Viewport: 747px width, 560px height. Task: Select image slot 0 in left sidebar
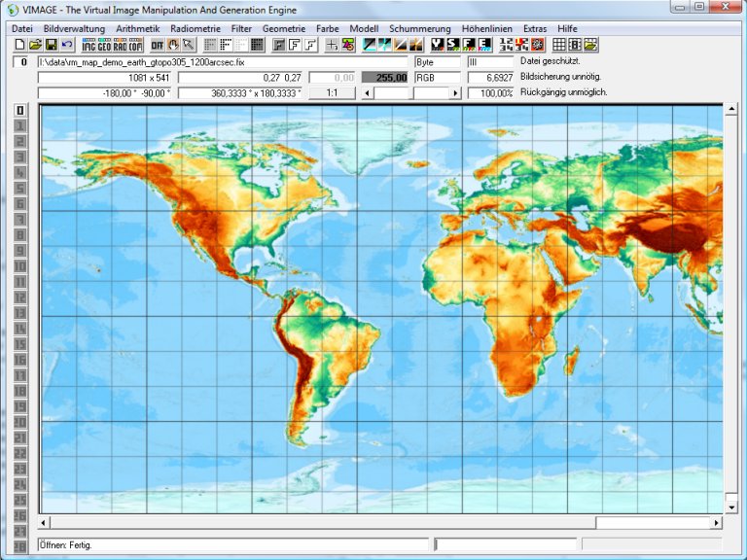click(19, 110)
